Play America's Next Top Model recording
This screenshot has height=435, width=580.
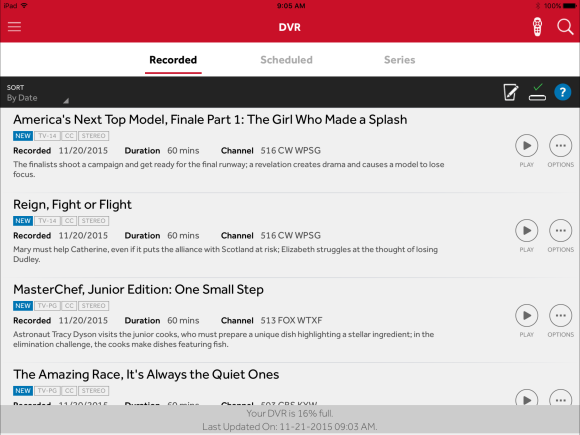(x=526, y=146)
